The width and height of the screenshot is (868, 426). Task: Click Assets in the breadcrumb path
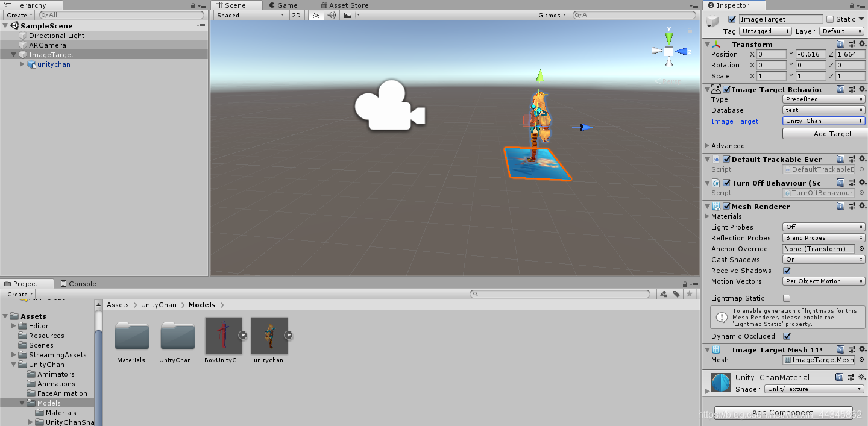118,305
